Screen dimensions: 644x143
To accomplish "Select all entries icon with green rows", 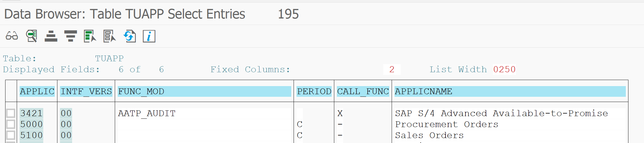I will 90,36.
